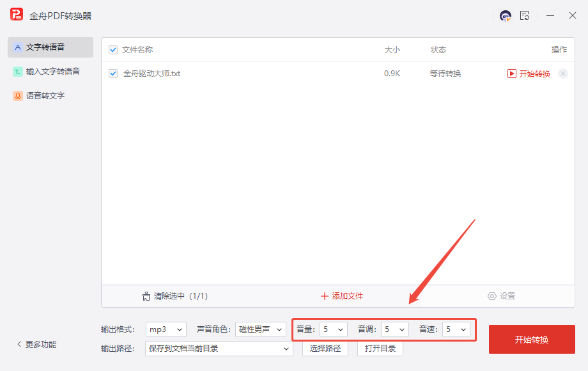Image resolution: width=588 pixels, height=371 pixels.
Task: Click the 设置 gear icon
Action: coord(491,296)
